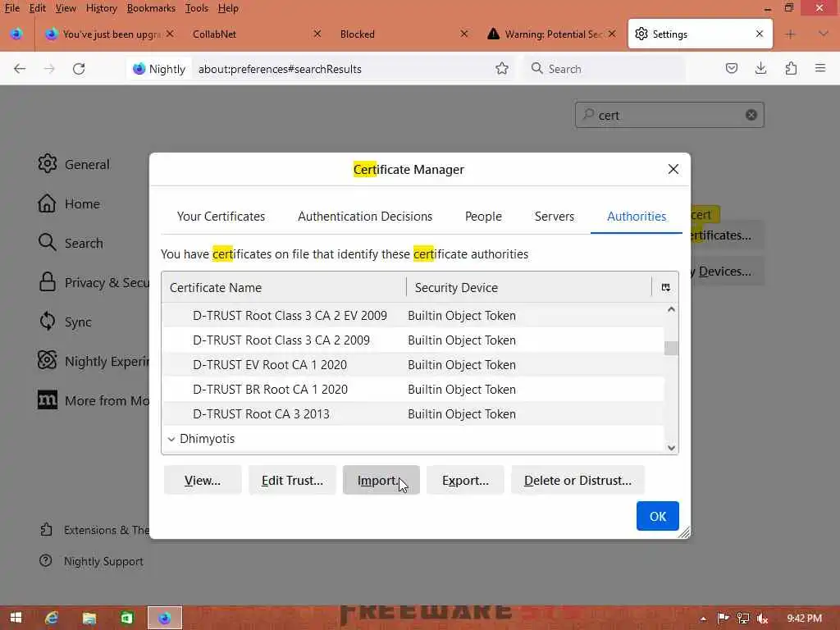Select D-TRUST Root CA 3 2013

click(413, 414)
